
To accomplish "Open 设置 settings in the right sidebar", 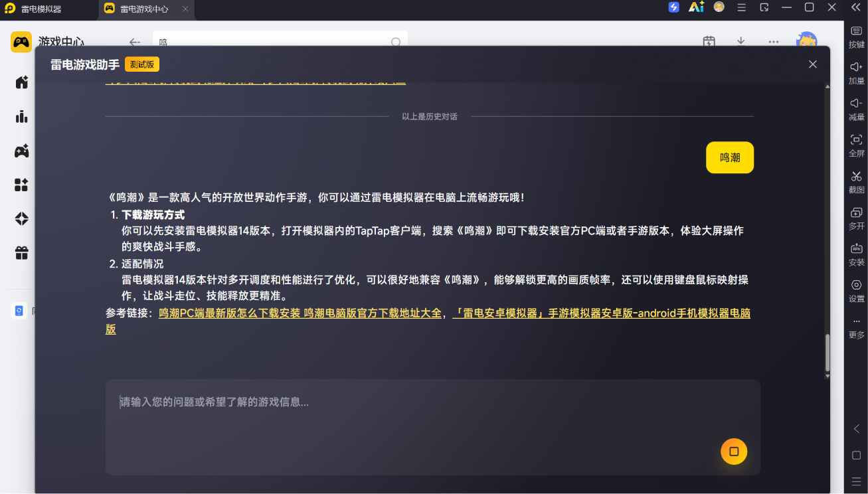I will click(x=857, y=291).
